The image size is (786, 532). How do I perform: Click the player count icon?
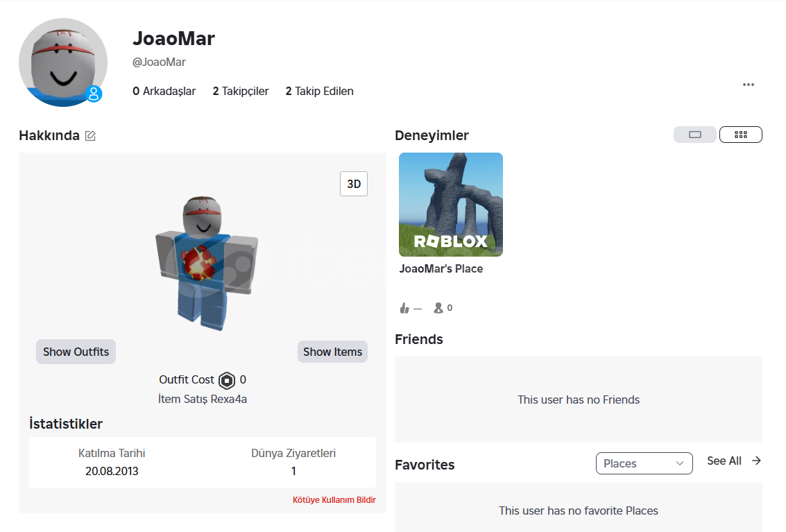coord(438,308)
